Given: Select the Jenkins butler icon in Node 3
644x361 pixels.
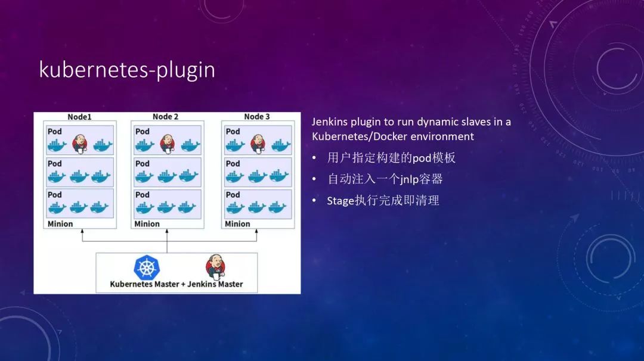Looking at the screenshot, I should coord(258,144).
